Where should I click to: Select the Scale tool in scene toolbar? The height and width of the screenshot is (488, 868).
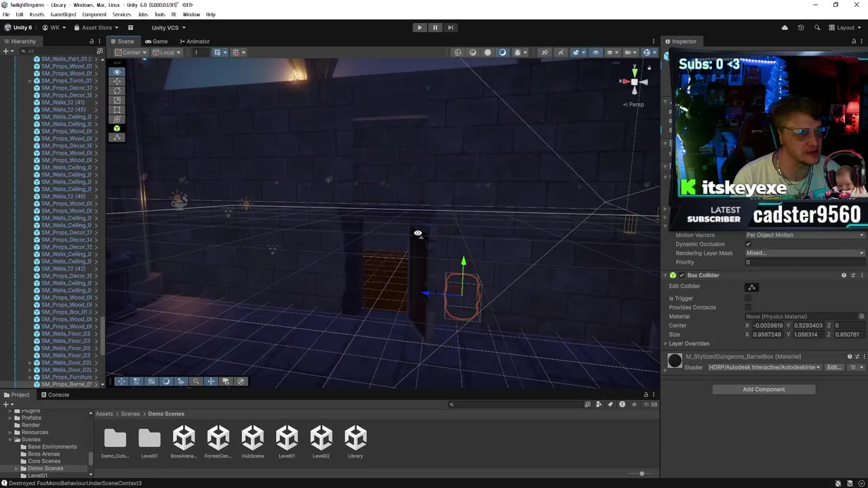tap(117, 100)
